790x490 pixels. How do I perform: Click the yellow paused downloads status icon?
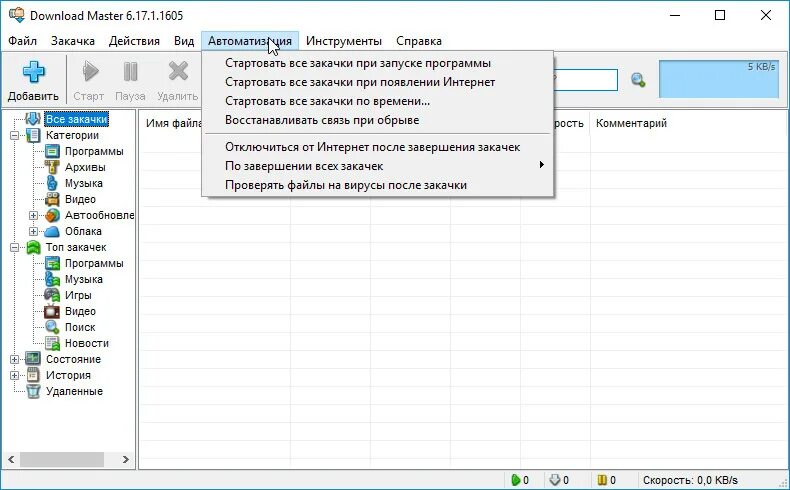(x=602, y=480)
